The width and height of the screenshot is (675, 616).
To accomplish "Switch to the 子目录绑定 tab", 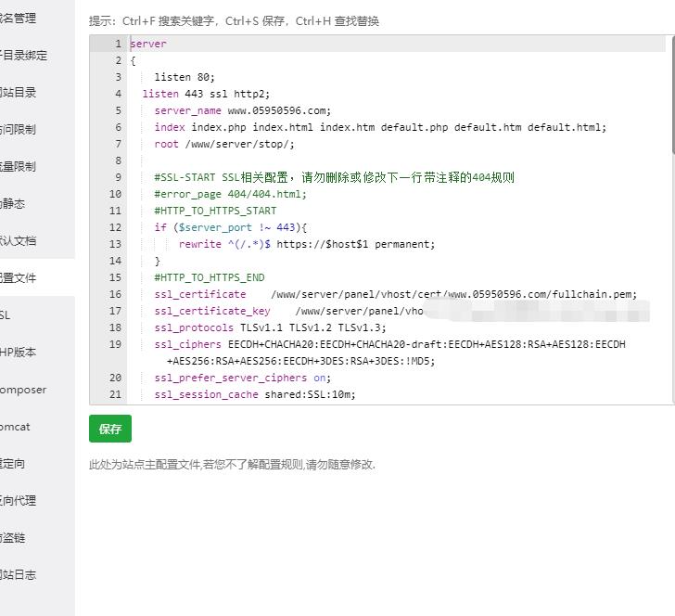I will tap(37, 55).
